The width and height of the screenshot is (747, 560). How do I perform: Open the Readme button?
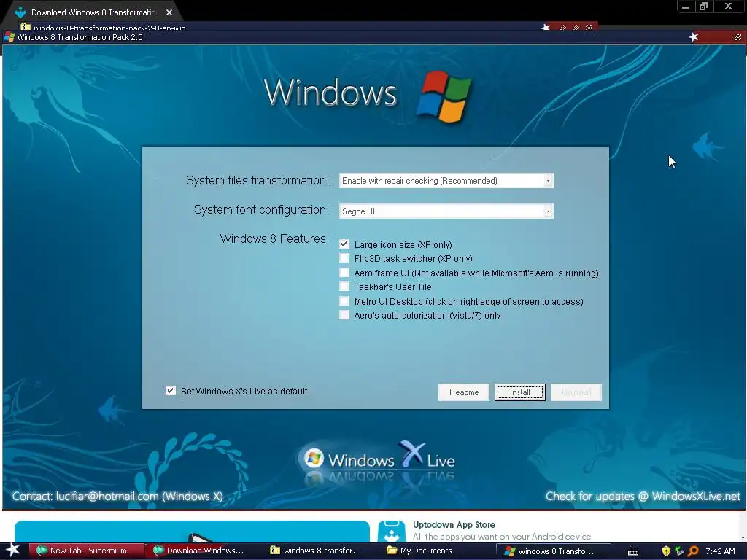pyautogui.click(x=463, y=392)
